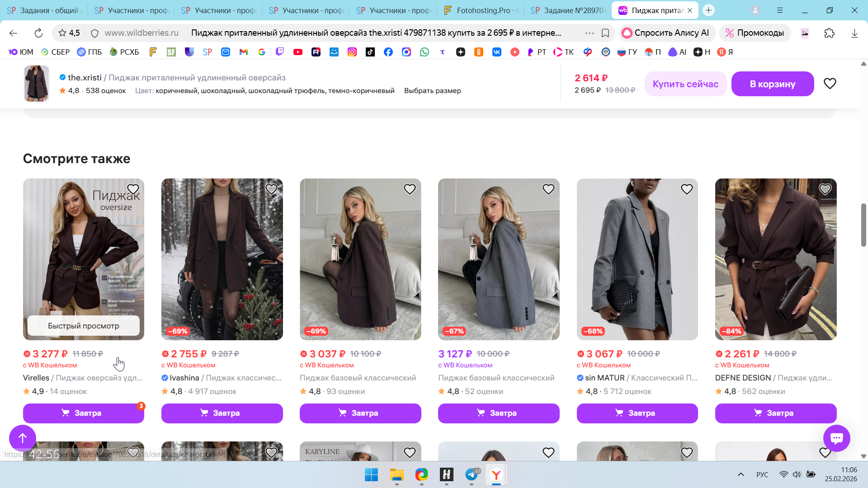Open the sin MATUR grey jacket thumbnail
Screen dimensions: 868x488
(637, 259)
